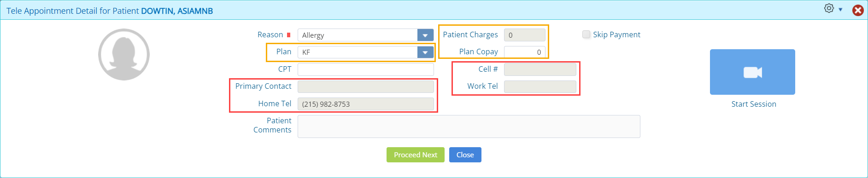
Task: Click the Patient Charges field
Action: (525, 35)
